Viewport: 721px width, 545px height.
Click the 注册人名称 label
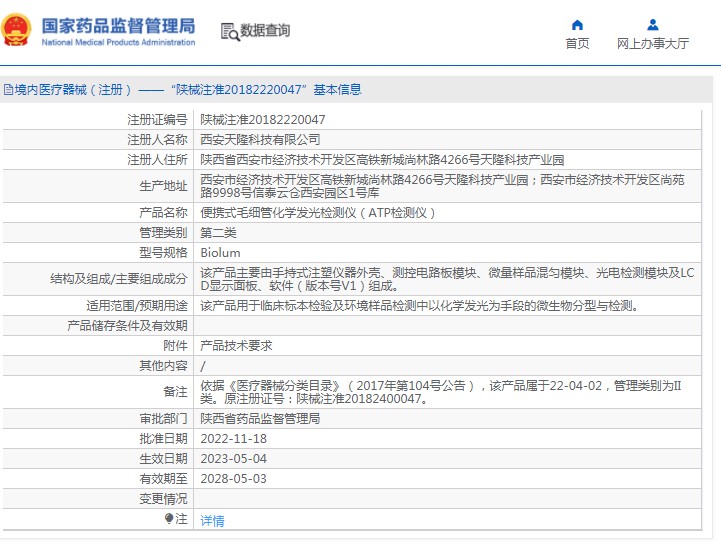click(157, 139)
